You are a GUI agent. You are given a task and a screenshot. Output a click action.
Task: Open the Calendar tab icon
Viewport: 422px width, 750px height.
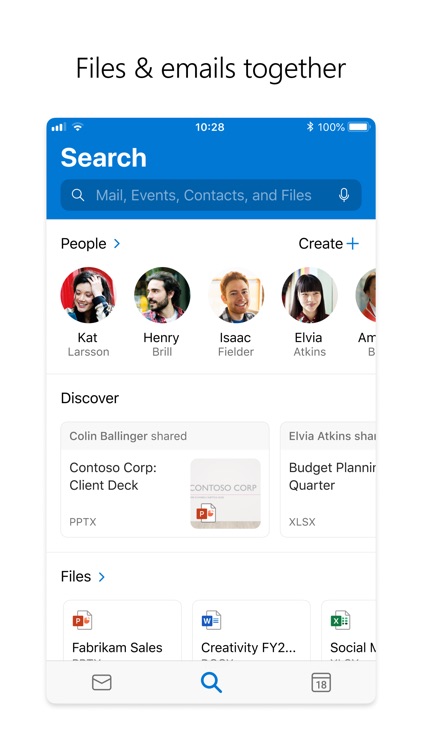(321, 683)
